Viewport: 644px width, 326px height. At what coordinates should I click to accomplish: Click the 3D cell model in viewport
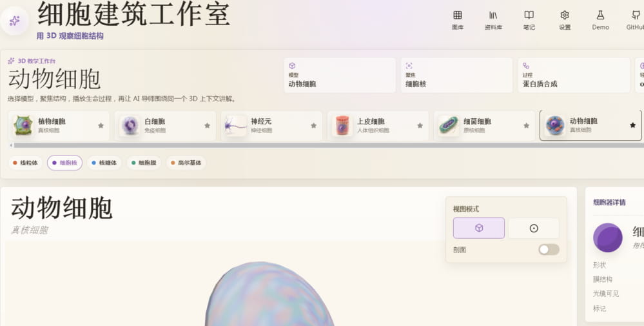[269, 294]
